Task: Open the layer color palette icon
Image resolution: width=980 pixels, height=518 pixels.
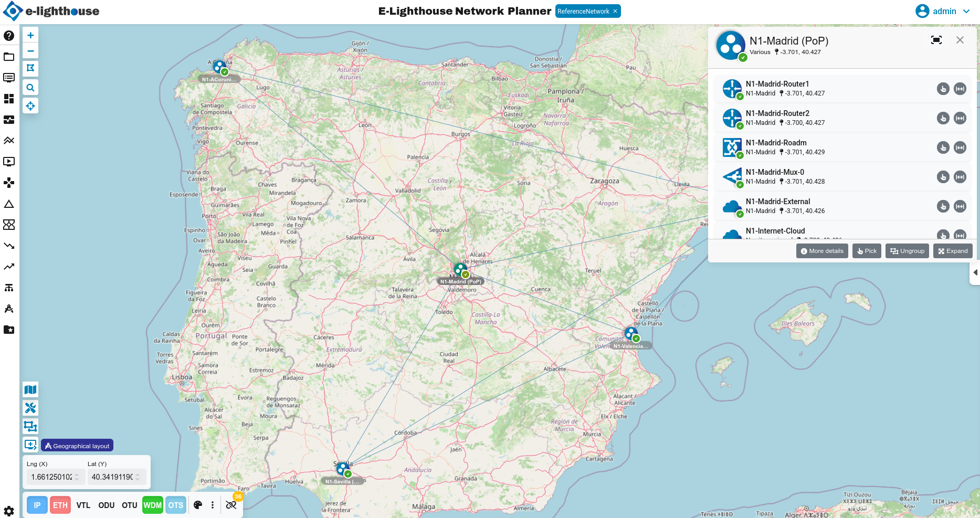Action: coord(198,505)
